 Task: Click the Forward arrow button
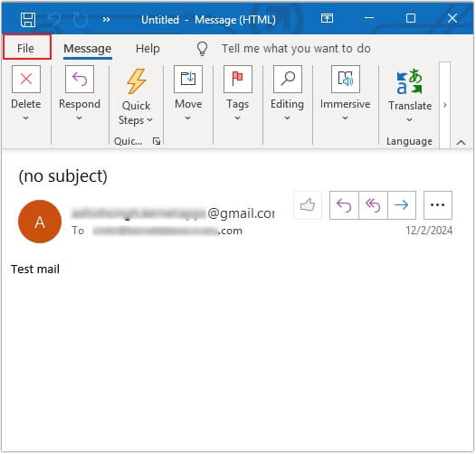402,205
